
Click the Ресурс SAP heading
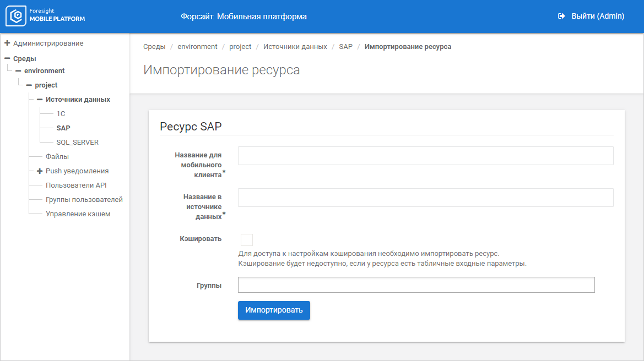tap(191, 127)
